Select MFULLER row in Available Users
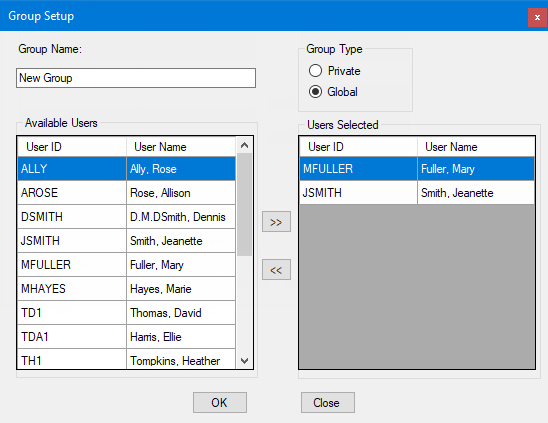The width and height of the screenshot is (548, 423). tap(127, 265)
